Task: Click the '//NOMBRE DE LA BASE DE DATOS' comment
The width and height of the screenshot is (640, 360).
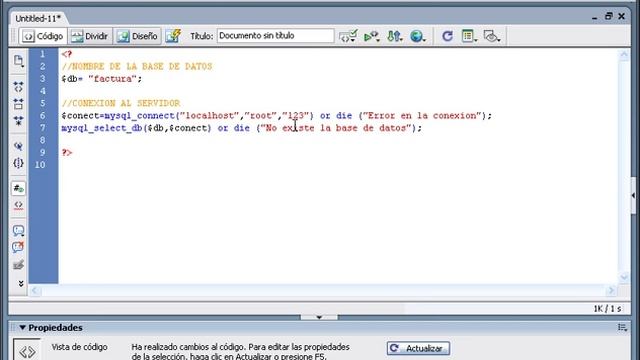Action: [x=137, y=66]
